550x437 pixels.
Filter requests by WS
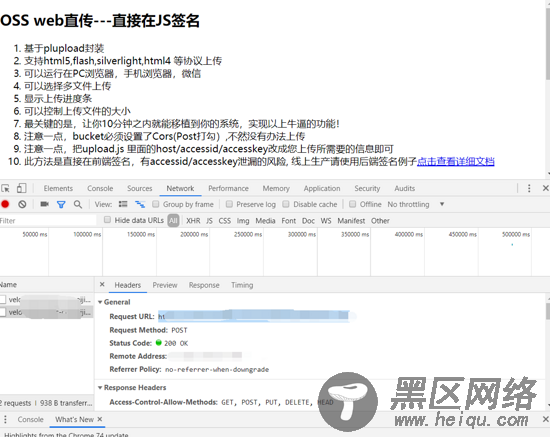(326, 221)
